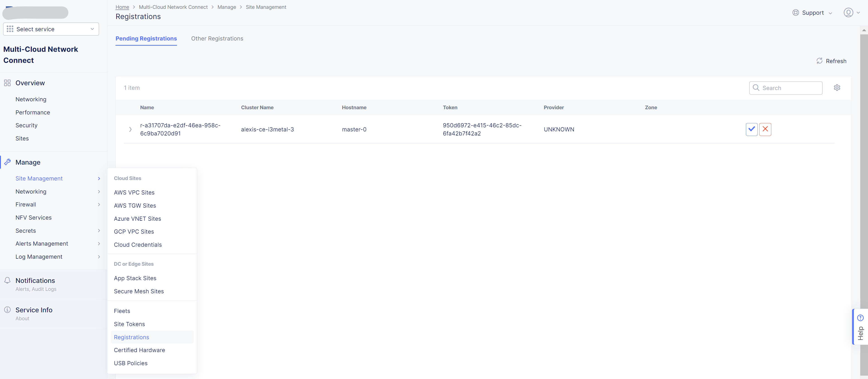The width and height of the screenshot is (868, 379).
Task: Open table settings gear icon
Action: coord(837,88)
